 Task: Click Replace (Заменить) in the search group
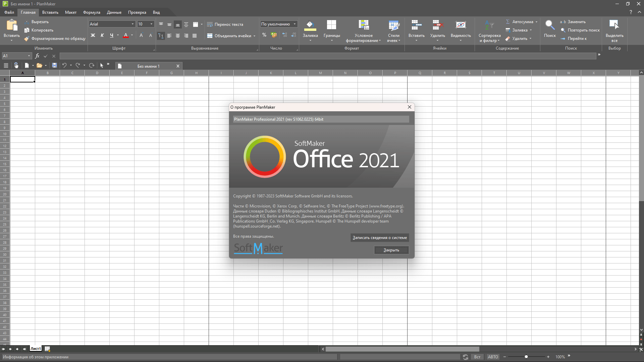tap(573, 22)
